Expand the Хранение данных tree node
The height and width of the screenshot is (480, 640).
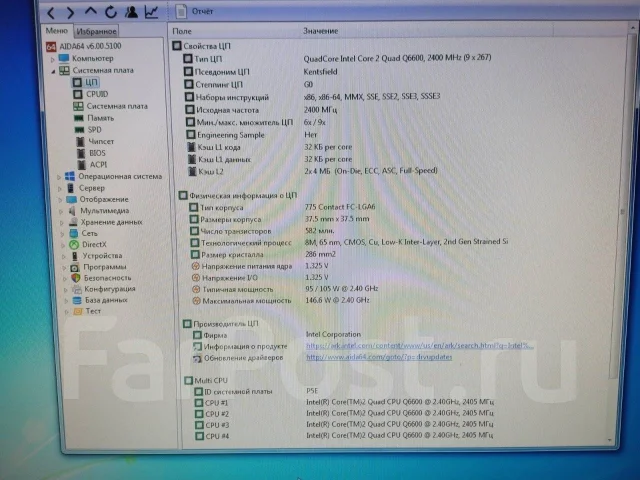62,223
